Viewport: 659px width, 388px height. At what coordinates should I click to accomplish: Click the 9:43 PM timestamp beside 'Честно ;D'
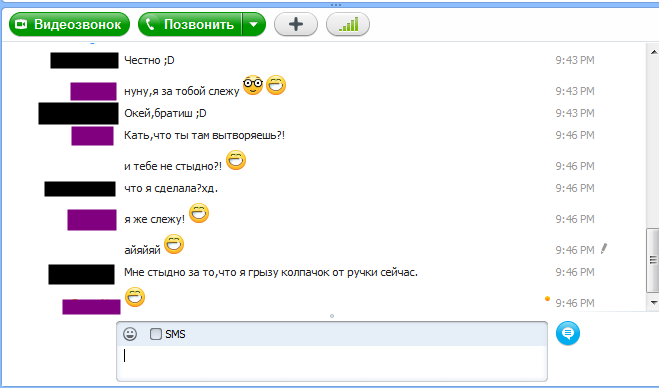[x=575, y=61]
